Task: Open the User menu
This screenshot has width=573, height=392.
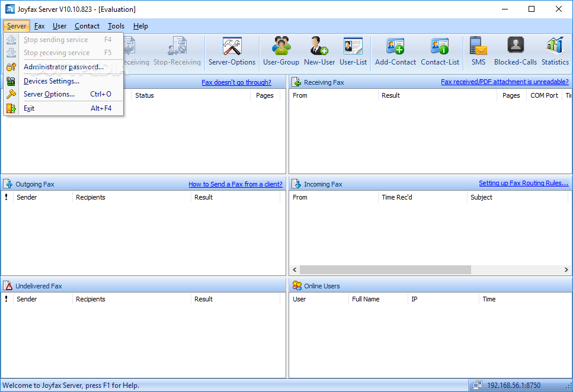Action: click(60, 26)
